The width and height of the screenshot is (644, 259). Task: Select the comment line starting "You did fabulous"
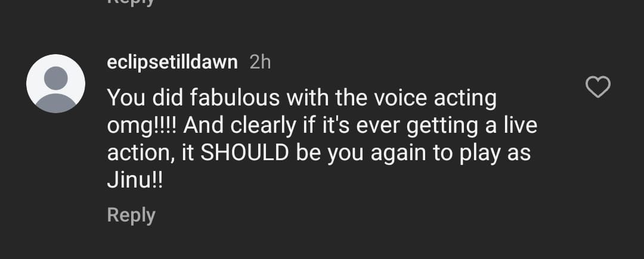[x=301, y=98]
